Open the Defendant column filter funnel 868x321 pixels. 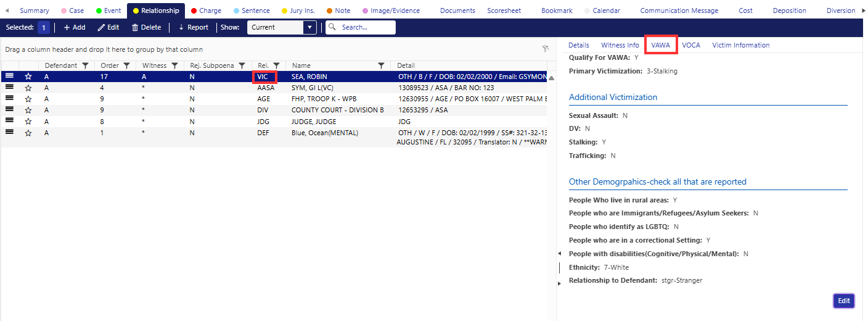(x=85, y=65)
